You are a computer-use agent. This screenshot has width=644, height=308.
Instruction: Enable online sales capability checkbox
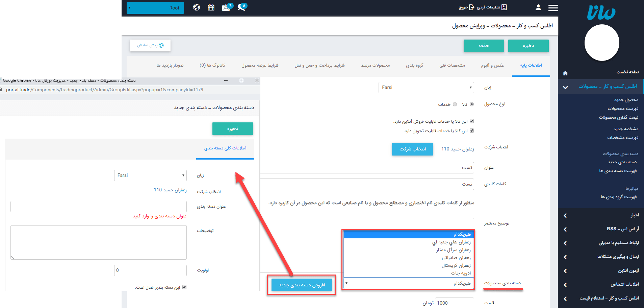coord(472,121)
